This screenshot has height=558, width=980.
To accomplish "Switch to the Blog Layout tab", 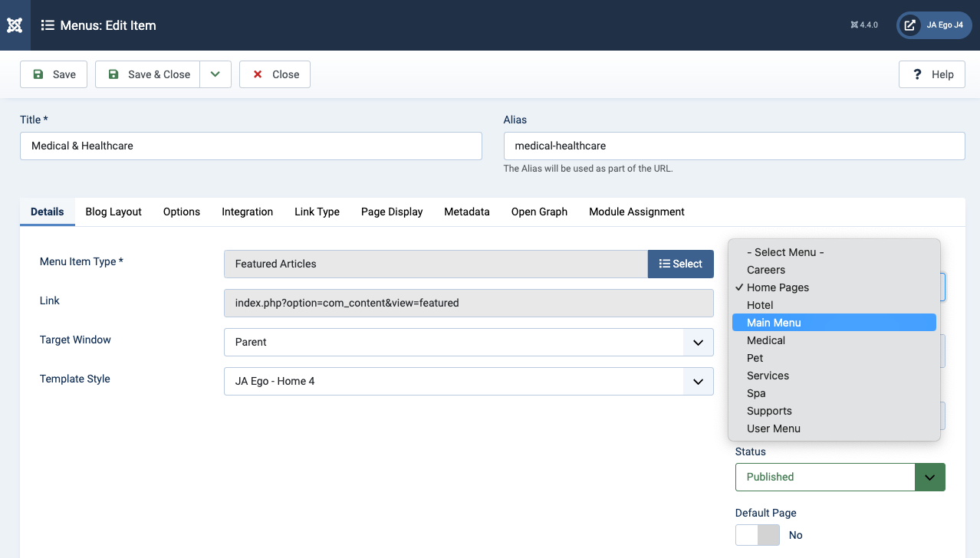I will [113, 212].
